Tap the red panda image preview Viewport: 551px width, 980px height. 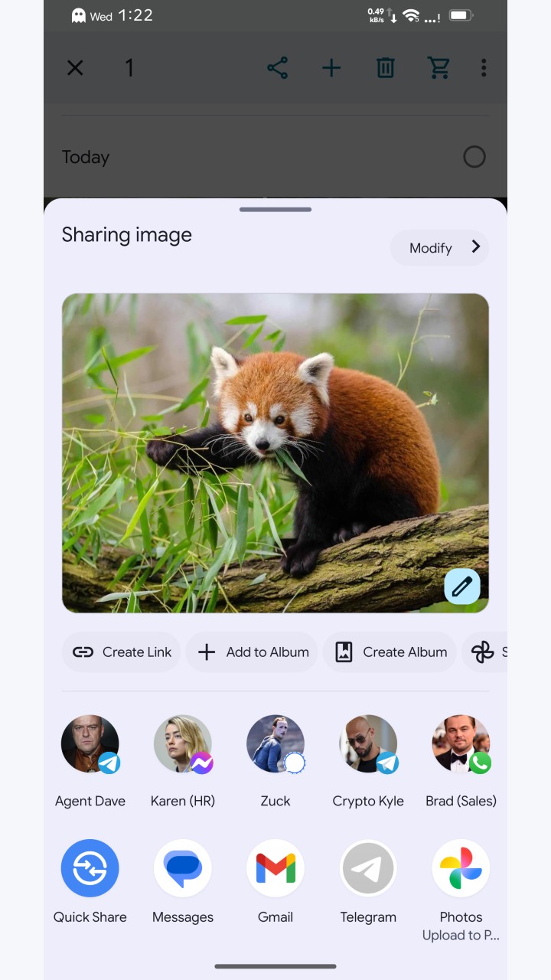275,453
